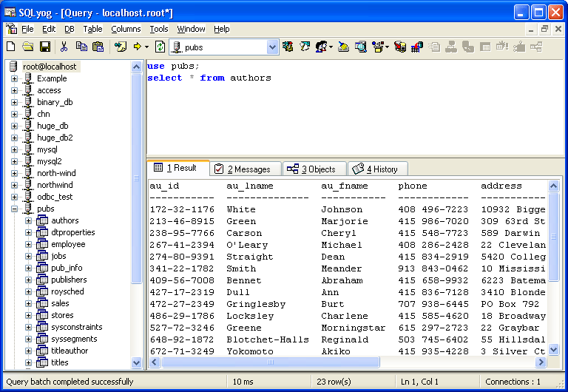This screenshot has height=392, width=568.
Task: Click the north-wind database icon
Action: coord(28,173)
